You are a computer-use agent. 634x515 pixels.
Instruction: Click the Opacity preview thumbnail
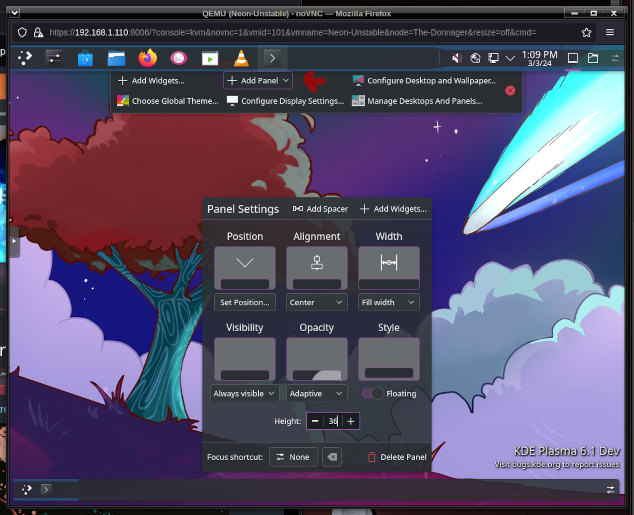(x=317, y=359)
